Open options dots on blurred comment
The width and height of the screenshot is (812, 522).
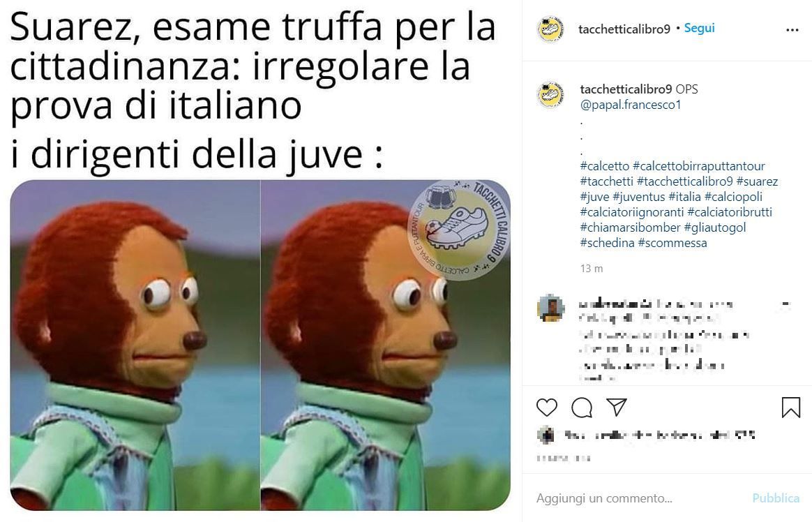pyautogui.click(x=785, y=304)
